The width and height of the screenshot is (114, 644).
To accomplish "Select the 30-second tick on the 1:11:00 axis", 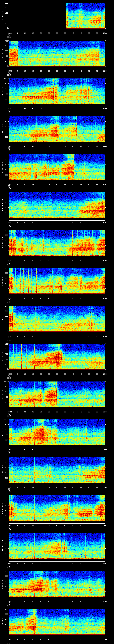I will click(57, 109).
